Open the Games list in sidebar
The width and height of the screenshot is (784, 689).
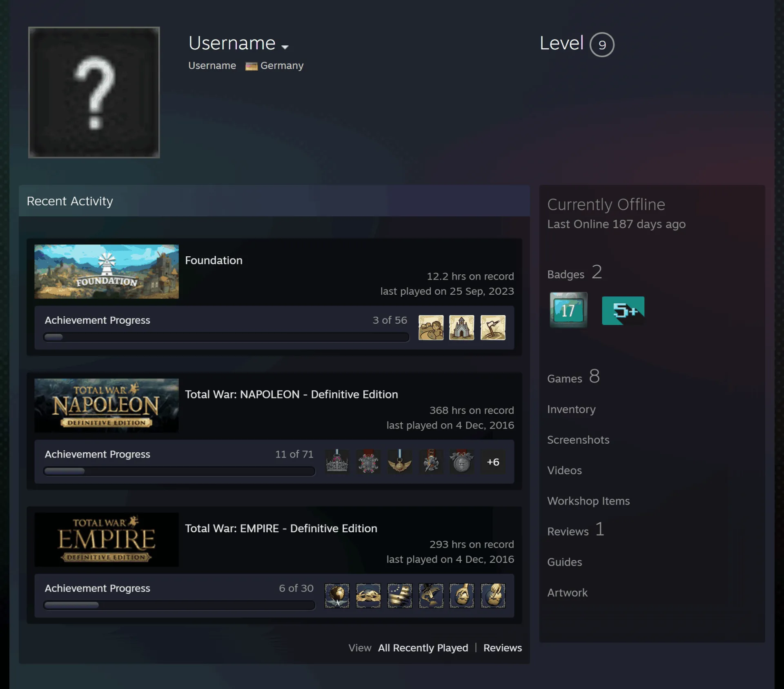click(573, 377)
